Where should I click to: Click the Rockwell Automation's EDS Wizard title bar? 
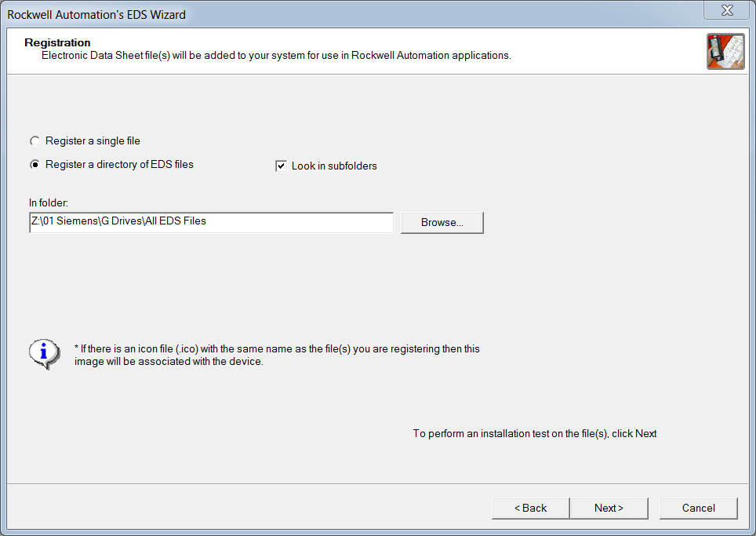pos(314,14)
